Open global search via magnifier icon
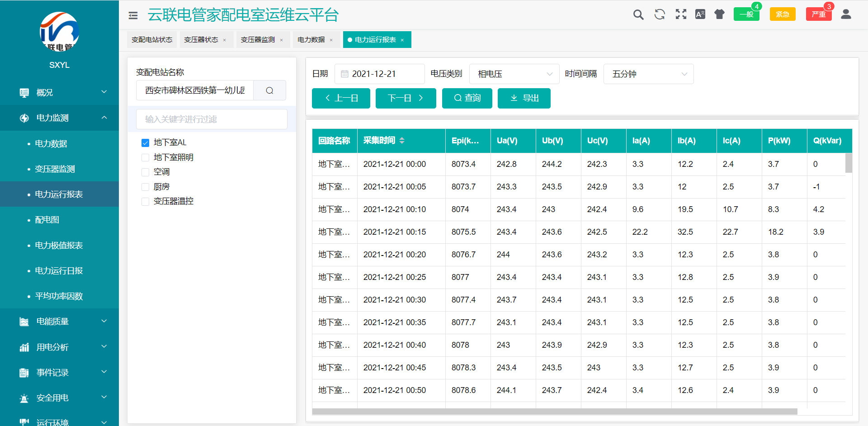Viewport: 868px width, 426px height. pos(638,14)
